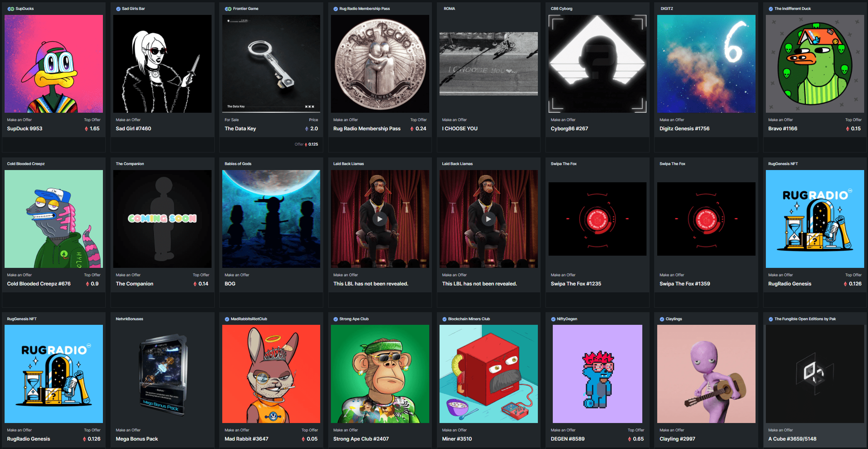Click the Sad Girls Bar collection icon
The height and width of the screenshot is (449, 868).
[117, 8]
